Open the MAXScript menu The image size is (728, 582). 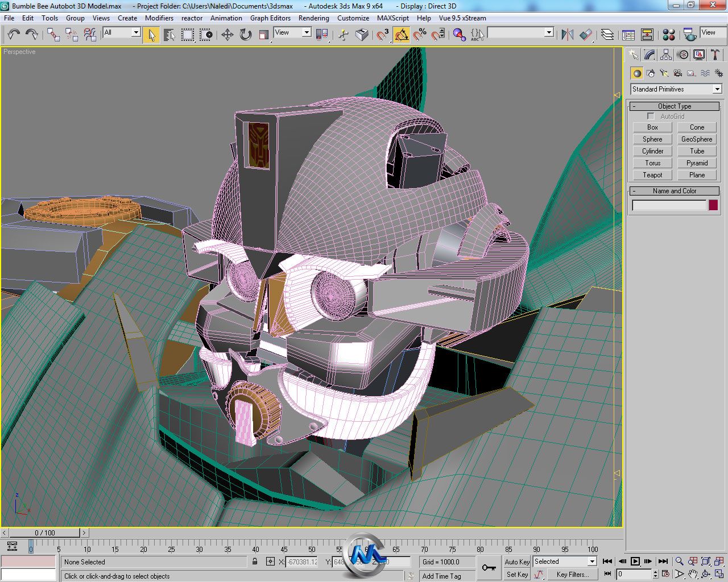pyautogui.click(x=392, y=18)
